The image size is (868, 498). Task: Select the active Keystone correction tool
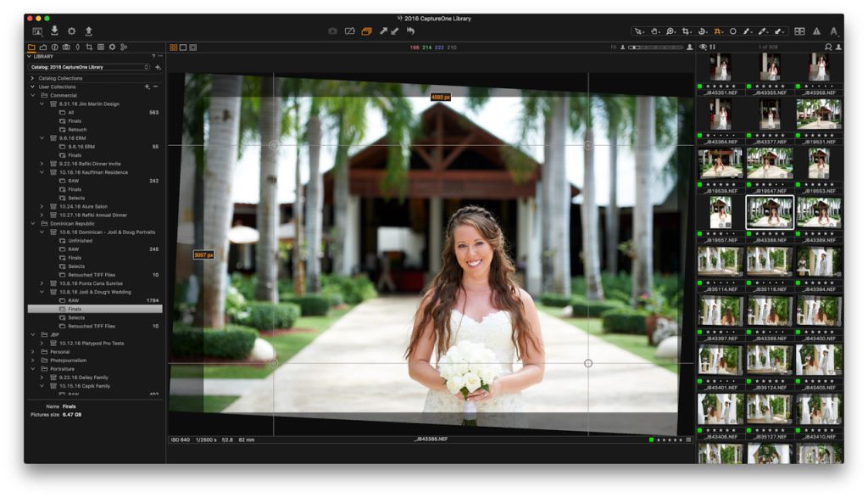[x=718, y=30]
